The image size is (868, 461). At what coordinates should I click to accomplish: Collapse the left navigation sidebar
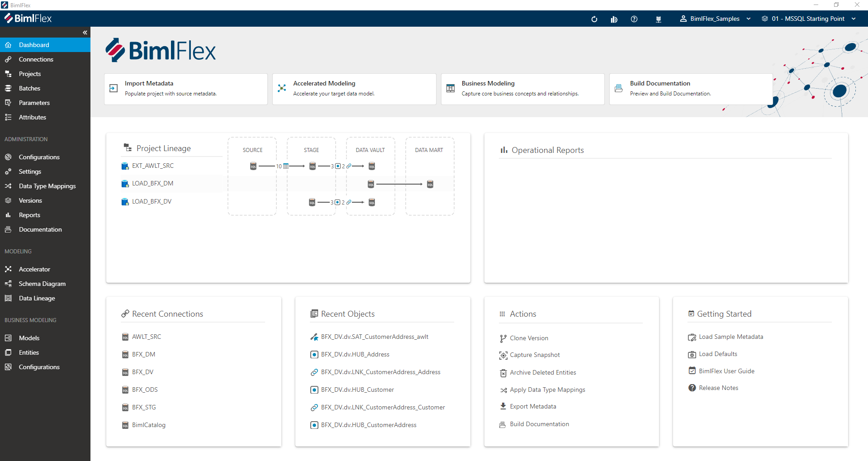coord(85,32)
